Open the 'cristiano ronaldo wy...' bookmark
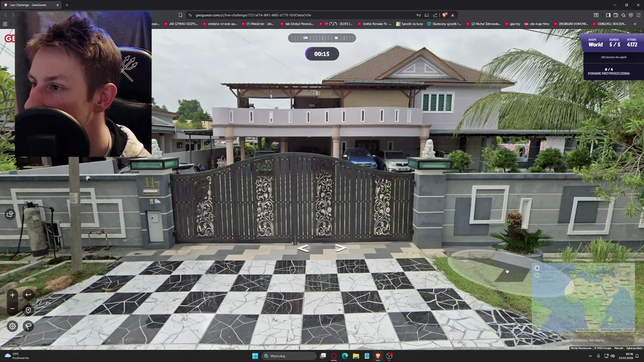 click(219, 24)
